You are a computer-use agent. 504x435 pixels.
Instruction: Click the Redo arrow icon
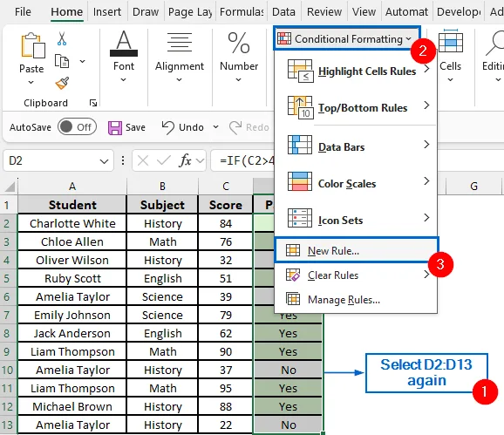coord(235,127)
